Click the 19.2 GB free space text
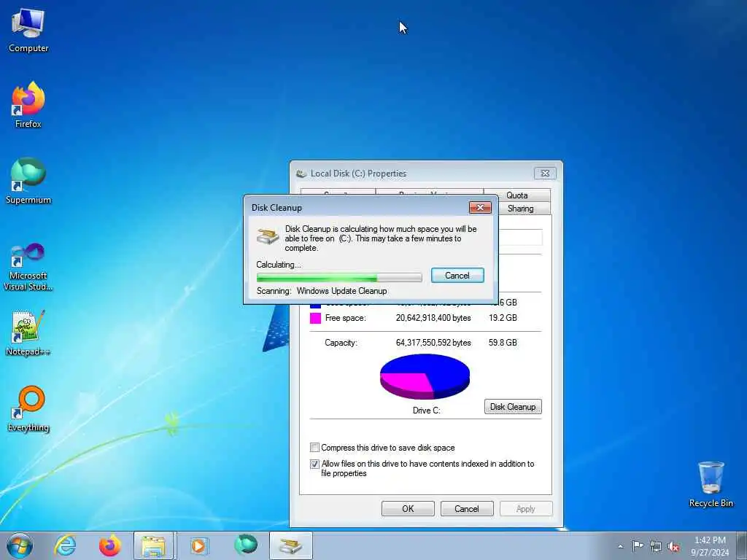 (503, 318)
